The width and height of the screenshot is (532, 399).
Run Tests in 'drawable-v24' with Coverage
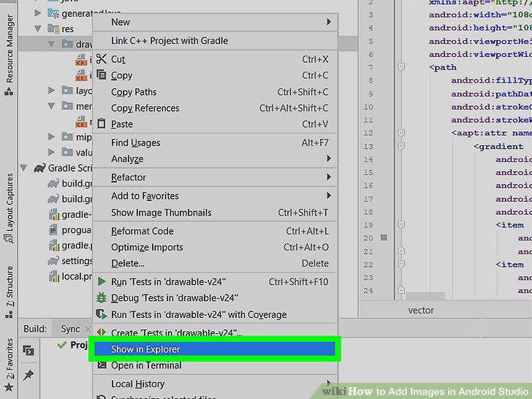(x=214, y=315)
